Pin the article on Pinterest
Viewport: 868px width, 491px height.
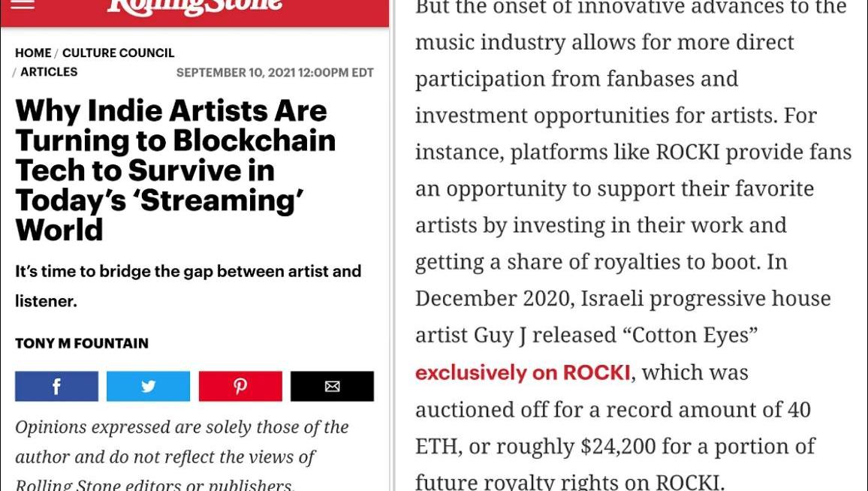pos(240,387)
